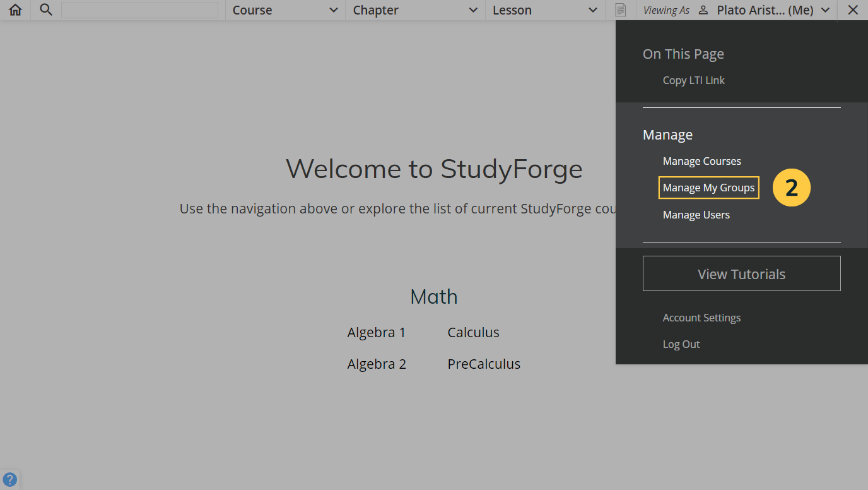Screen dimensions: 868x490
Task: Open Account Settings
Action: coord(701,318)
